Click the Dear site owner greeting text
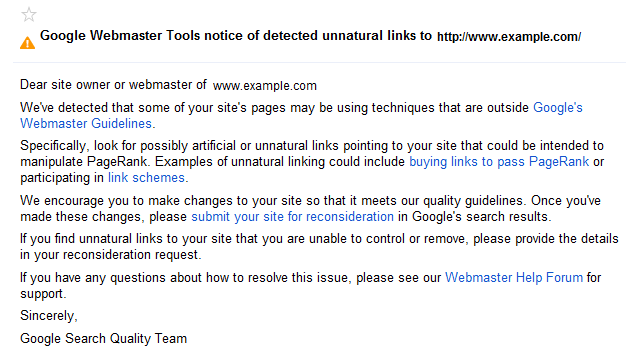The height and width of the screenshot is (360, 628). point(113,85)
